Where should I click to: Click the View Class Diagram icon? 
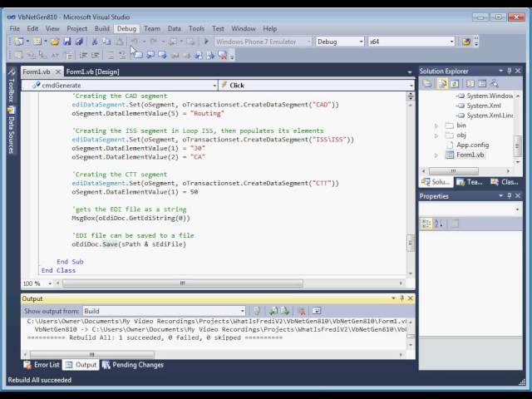point(495,83)
